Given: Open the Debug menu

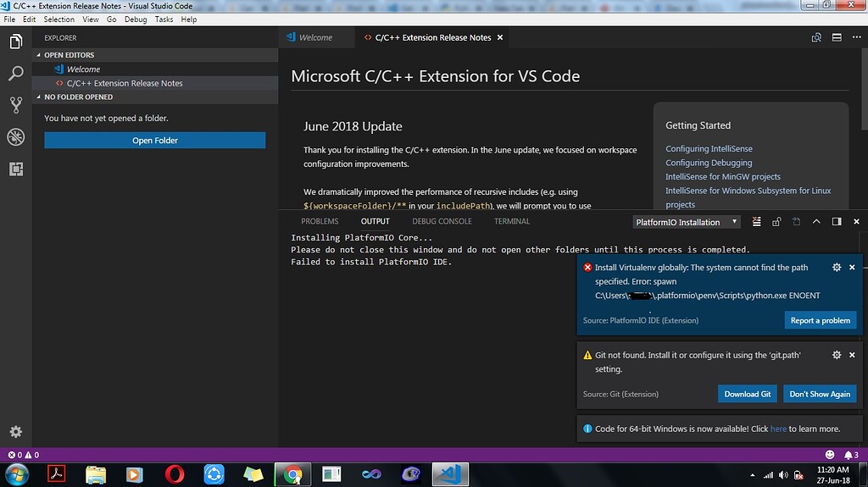Looking at the screenshot, I should (x=136, y=19).
